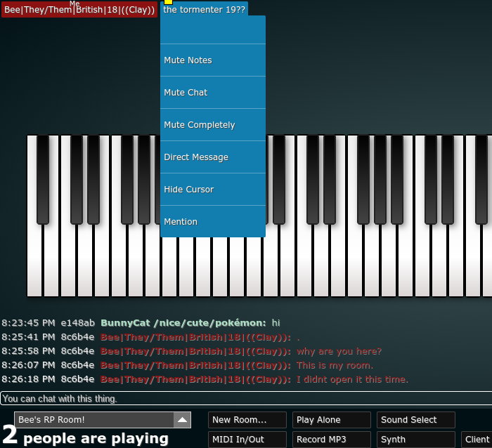Click the Client button
Image resolution: width=492 pixels, height=448 pixels.
tap(477, 440)
